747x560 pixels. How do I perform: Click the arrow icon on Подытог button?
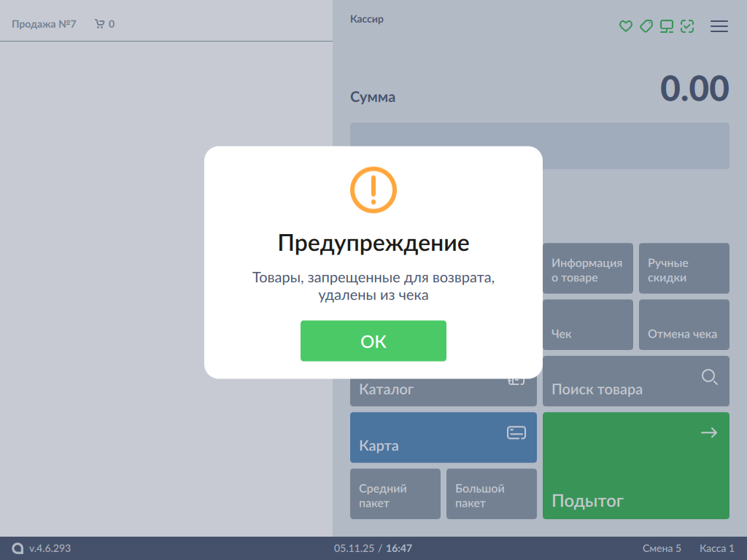(x=708, y=433)
